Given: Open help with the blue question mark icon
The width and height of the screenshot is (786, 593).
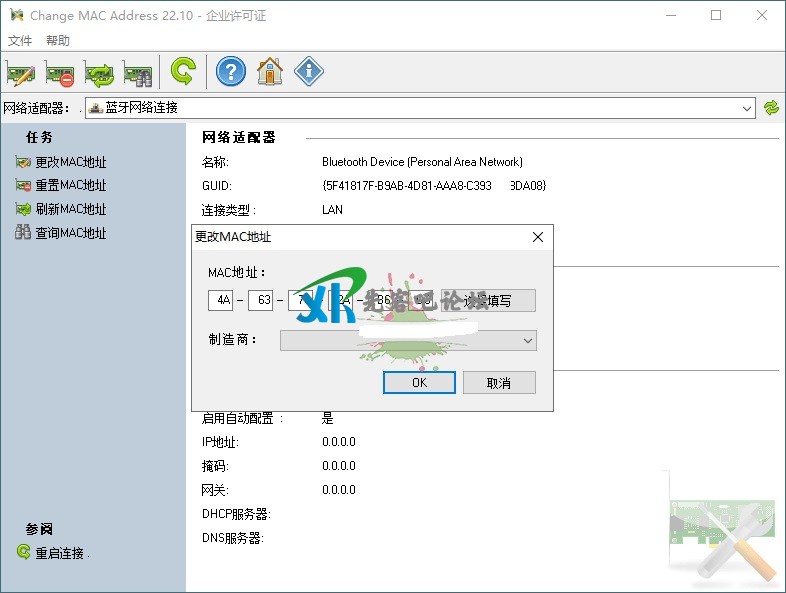Looking at the screenshot, I should pyautogui.click(x=231, y=72).
